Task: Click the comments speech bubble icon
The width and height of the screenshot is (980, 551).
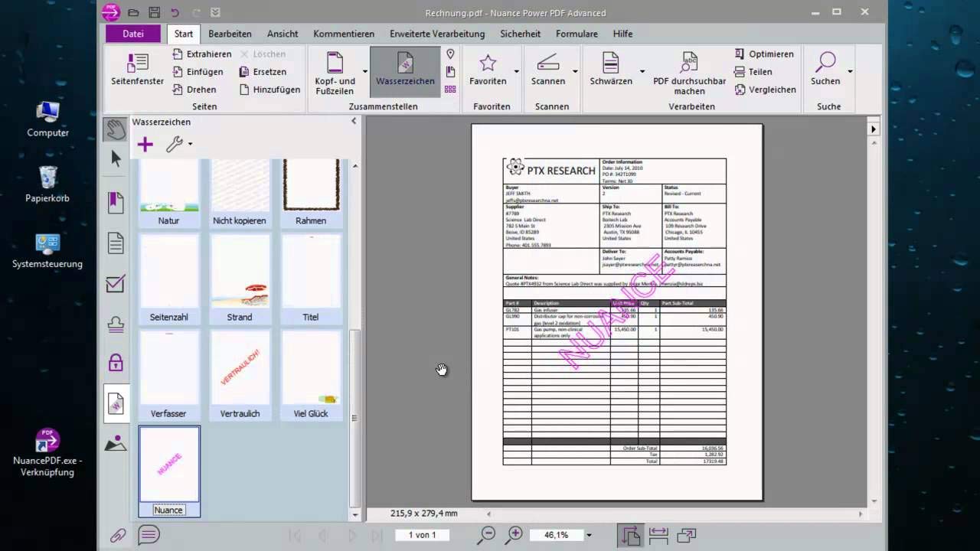Action: (x=149, y=535)
